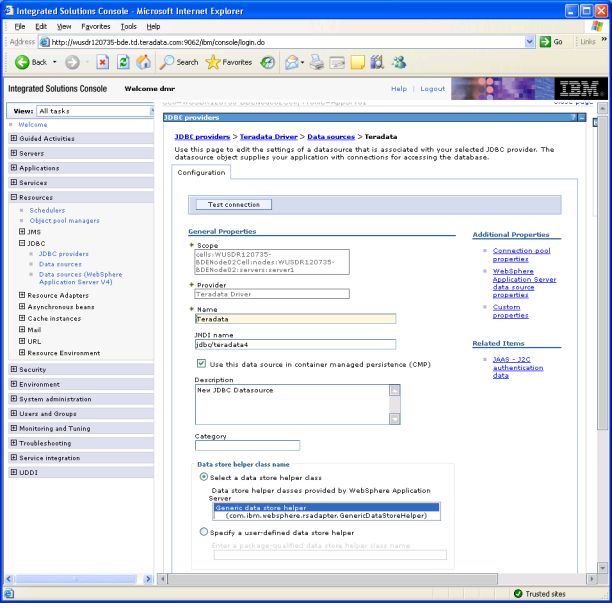Click the IBM logo banner
612x608 pixels.
[580, 89]
